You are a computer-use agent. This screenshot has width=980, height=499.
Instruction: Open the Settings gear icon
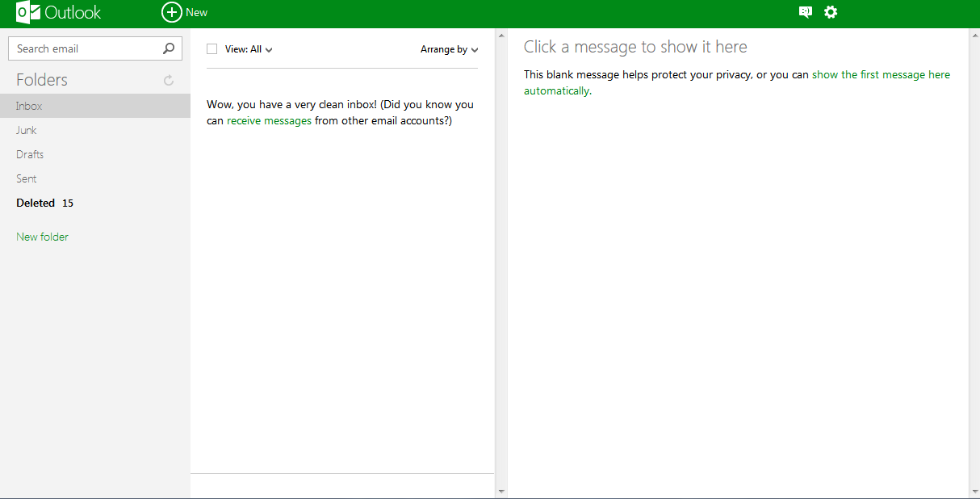point(831,12)
